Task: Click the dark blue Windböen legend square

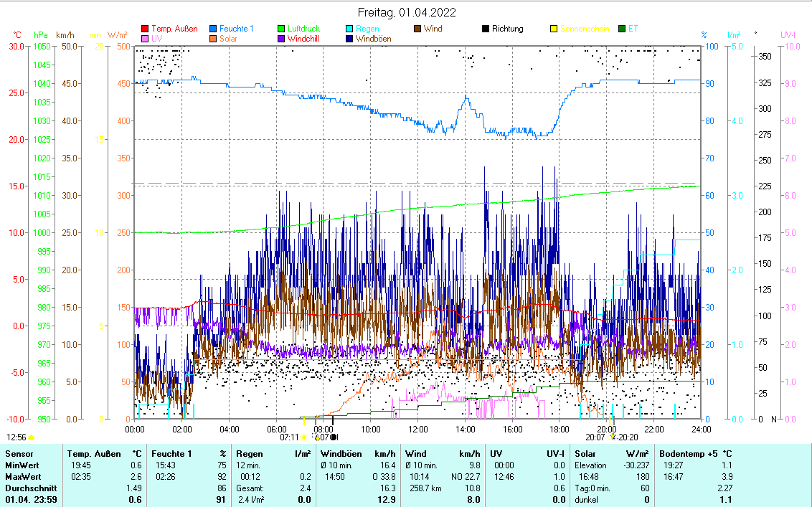Action: [349, 39]
